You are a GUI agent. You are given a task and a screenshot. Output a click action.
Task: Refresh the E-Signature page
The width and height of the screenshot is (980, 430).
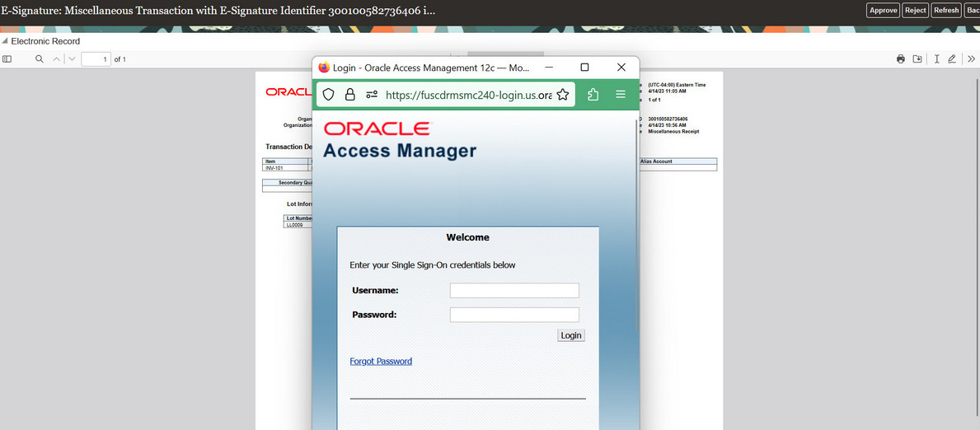pyautogui.click(x=946, y=10)
